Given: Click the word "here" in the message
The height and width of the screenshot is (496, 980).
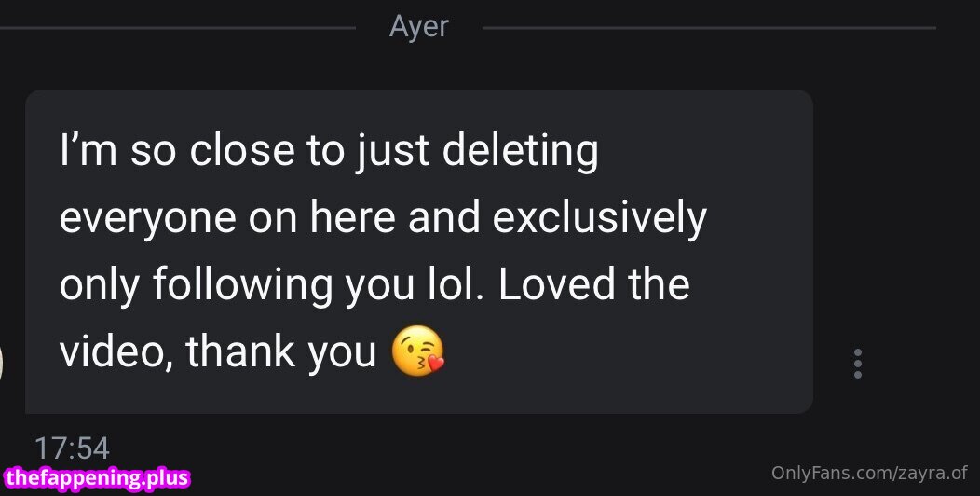Looking at the screenshot, I should click(x=355, y=219).
